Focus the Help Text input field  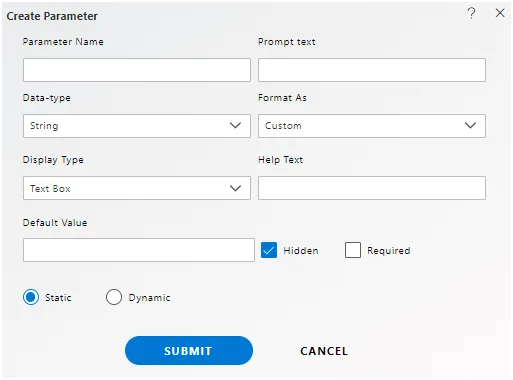[x=372, y=188]
